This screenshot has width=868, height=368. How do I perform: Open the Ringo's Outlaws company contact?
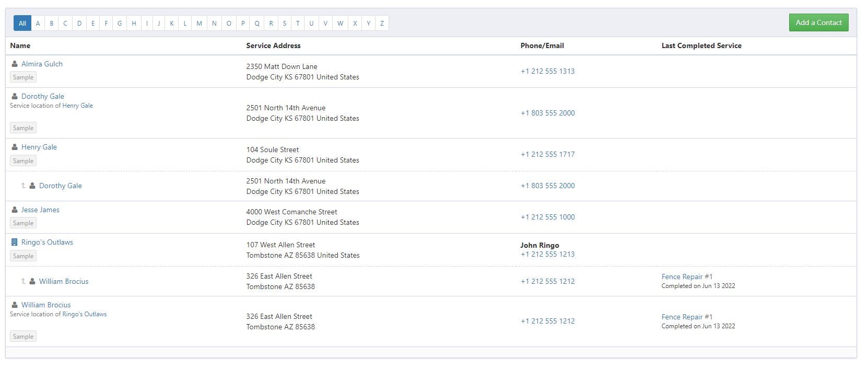coord(47,242)
